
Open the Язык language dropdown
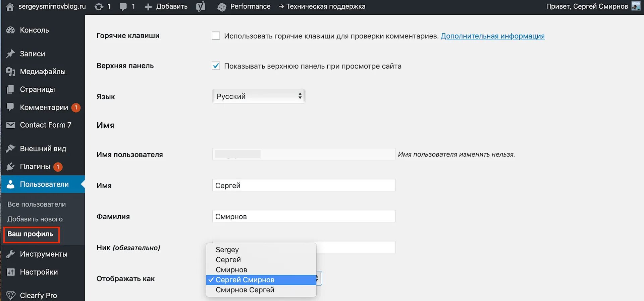(x=259, y=96)
